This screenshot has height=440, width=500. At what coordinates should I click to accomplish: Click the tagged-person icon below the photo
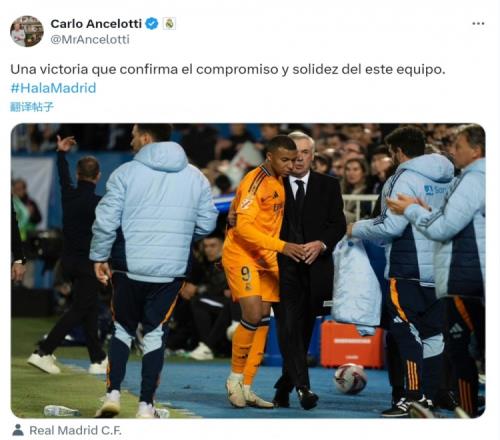[x=18, y=430]
